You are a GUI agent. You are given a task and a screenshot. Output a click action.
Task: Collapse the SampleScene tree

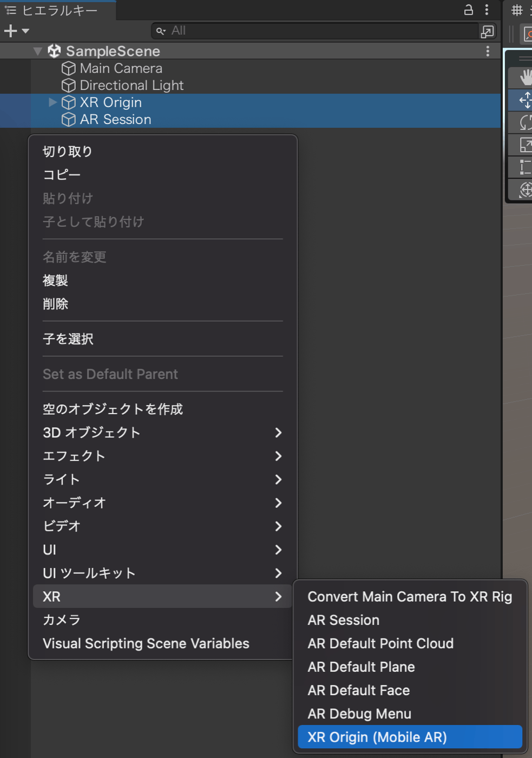[x=37, y=51]
